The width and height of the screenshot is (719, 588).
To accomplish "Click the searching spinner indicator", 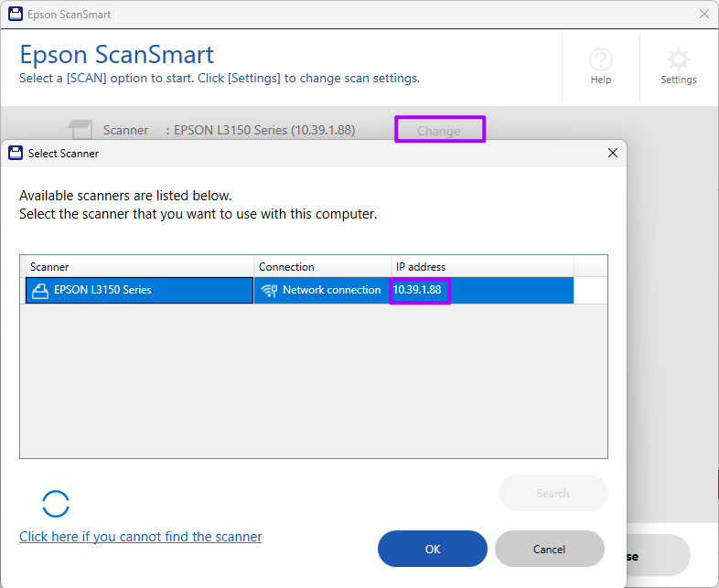I will coord(56,504).
